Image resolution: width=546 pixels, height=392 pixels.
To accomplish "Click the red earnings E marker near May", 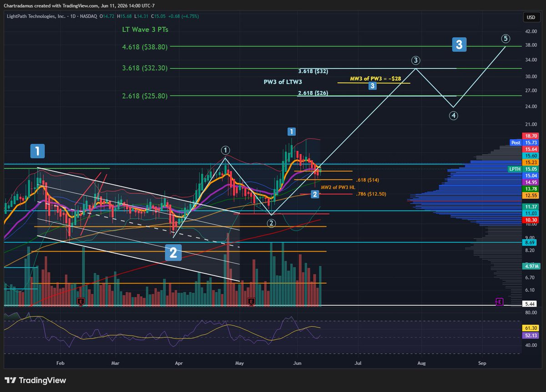I will pos(251,301).
